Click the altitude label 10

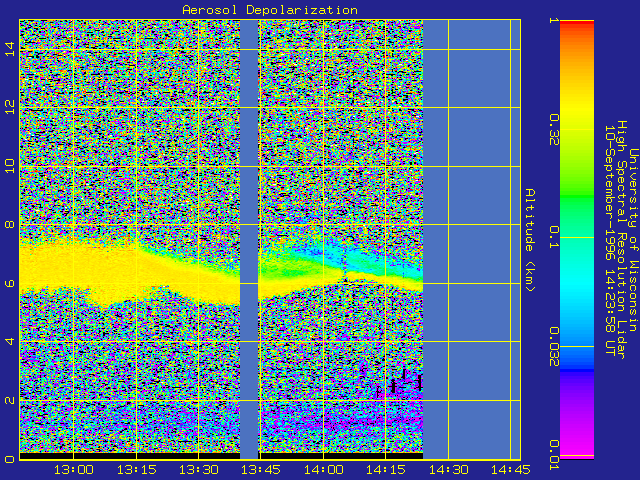pos(10,166)
